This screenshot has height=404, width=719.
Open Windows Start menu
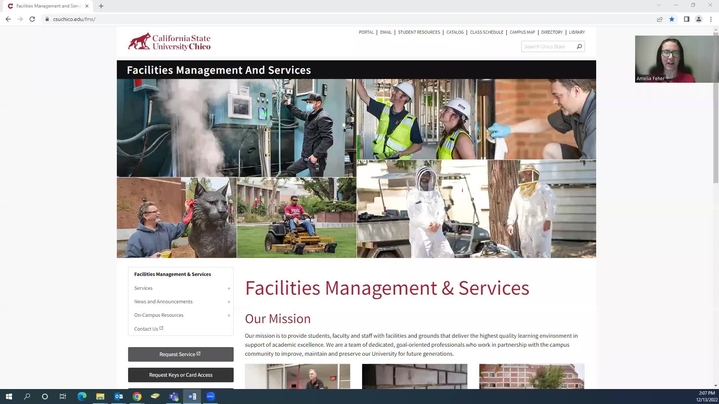click(9, 396)
